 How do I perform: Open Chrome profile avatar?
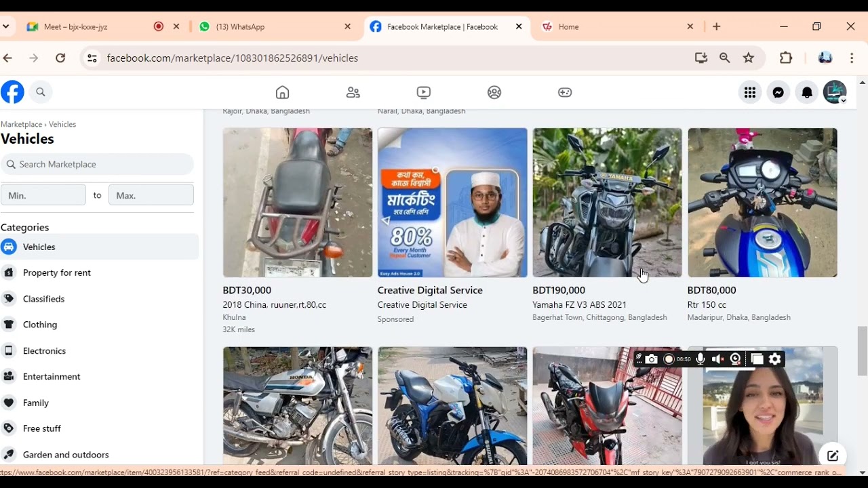pyautogui.click(x=825, y=58)
